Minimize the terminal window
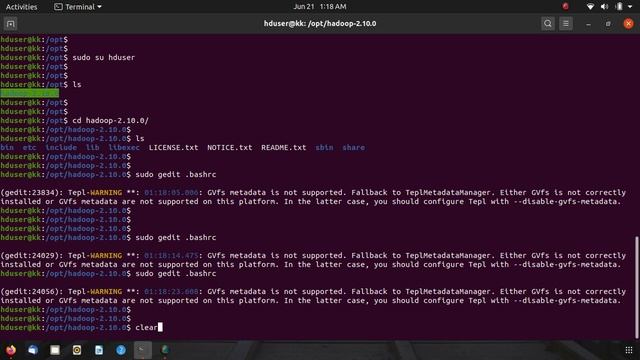Viewport: 640px width, 360px height. coord(588,24)
